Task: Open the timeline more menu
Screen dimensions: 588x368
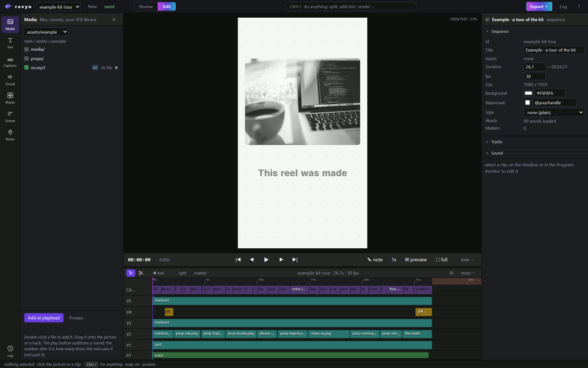Action: pos(468,273)
